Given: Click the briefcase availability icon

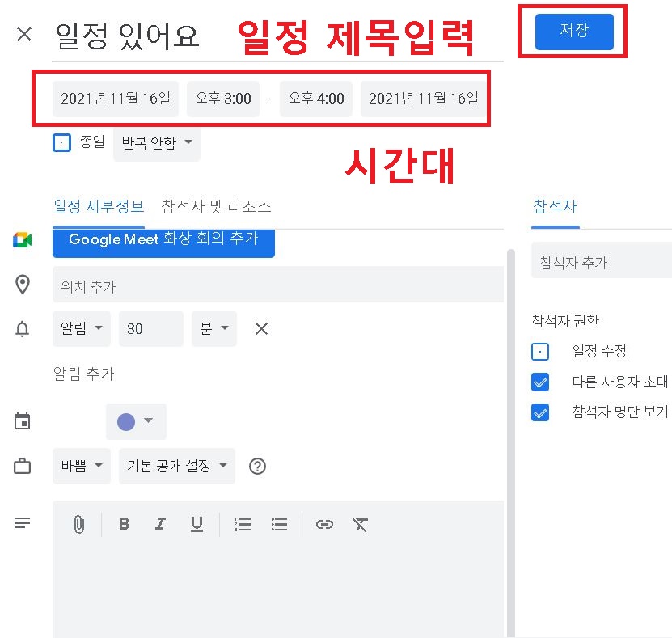Looking at the screenshot, I should pyautogui.click(x=23, y=466).
